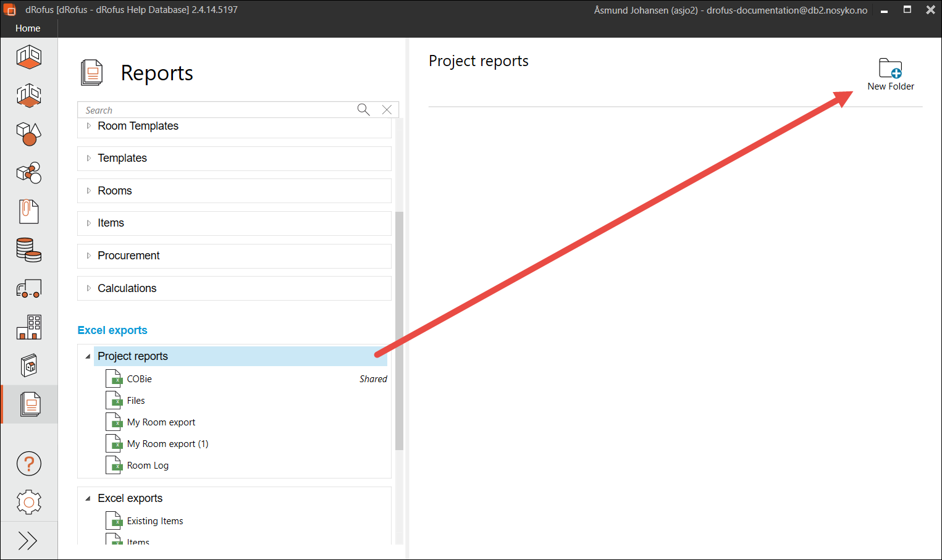942x560 pixels.
Task: Select the Reports module sidebar icon
Action: (x=30, y=404)
